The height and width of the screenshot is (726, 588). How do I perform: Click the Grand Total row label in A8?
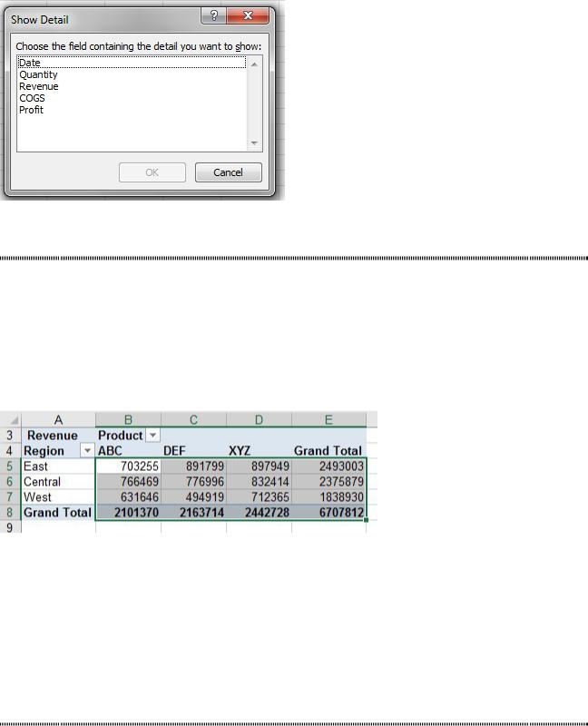pos(58,512)
